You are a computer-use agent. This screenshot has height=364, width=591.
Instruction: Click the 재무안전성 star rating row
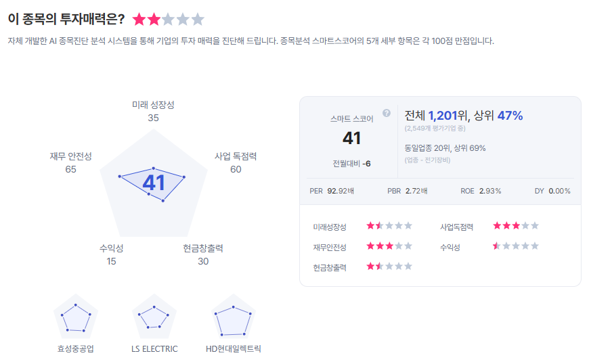389,246
